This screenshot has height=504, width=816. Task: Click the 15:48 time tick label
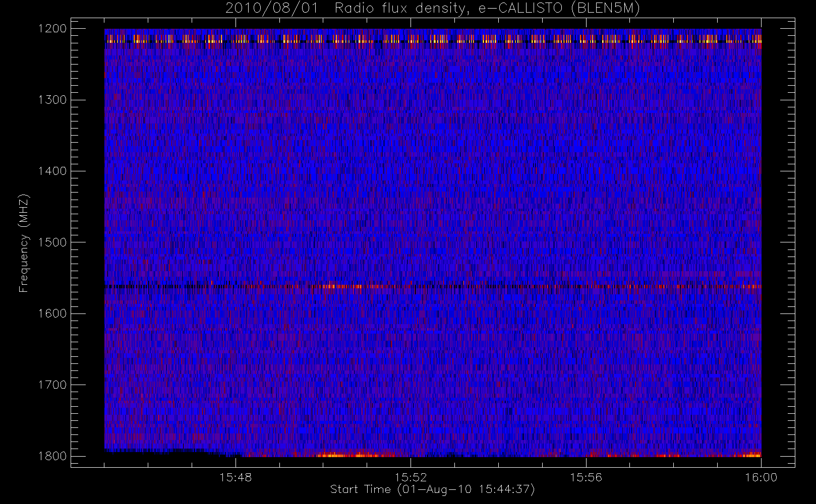pos(236,477)
